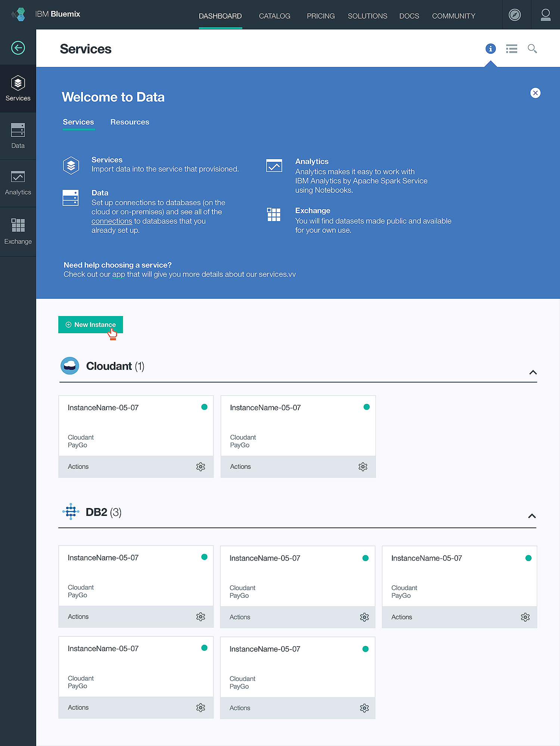
Task: Click the back arrow circle icon
Action: pos(18,48)
